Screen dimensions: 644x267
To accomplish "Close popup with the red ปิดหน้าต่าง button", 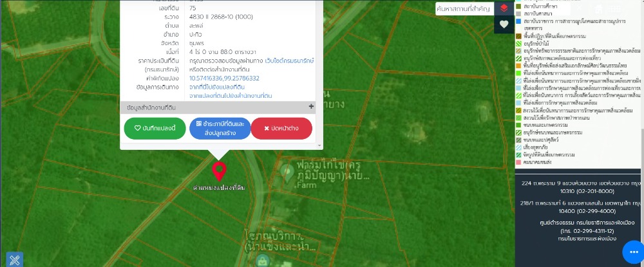I will tap(281, 128).
